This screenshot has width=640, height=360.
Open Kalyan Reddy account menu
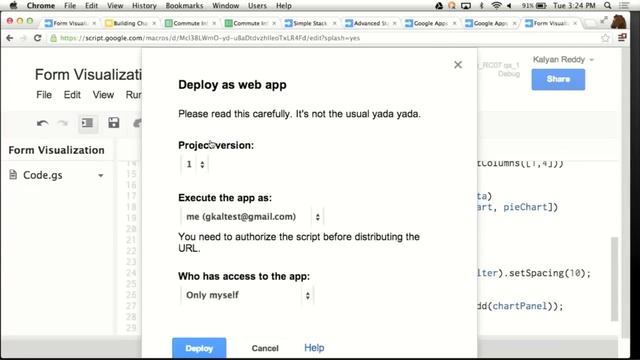point(563,60)
